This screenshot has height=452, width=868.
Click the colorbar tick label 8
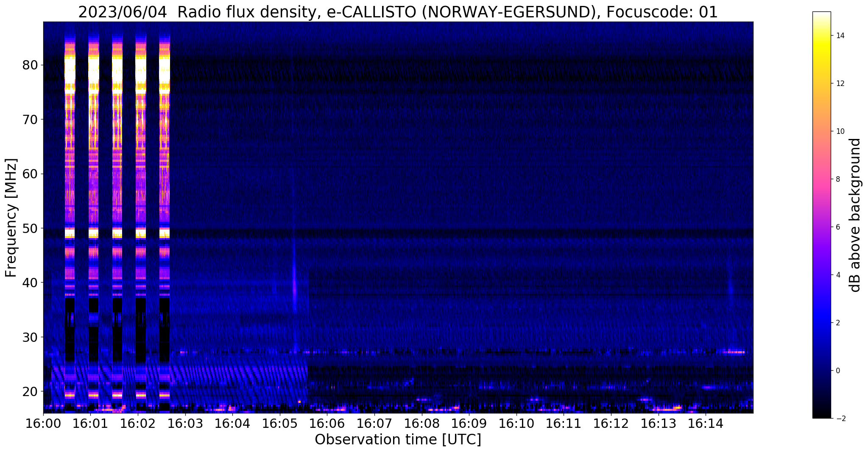point(837,179)
